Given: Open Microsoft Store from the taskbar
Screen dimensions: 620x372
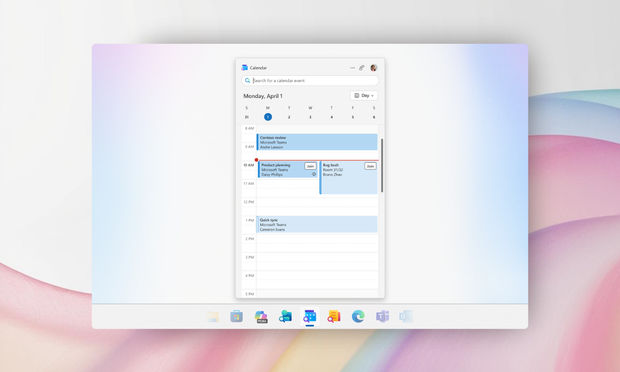Looking at the screenshot, I should (x=236, y=317).
